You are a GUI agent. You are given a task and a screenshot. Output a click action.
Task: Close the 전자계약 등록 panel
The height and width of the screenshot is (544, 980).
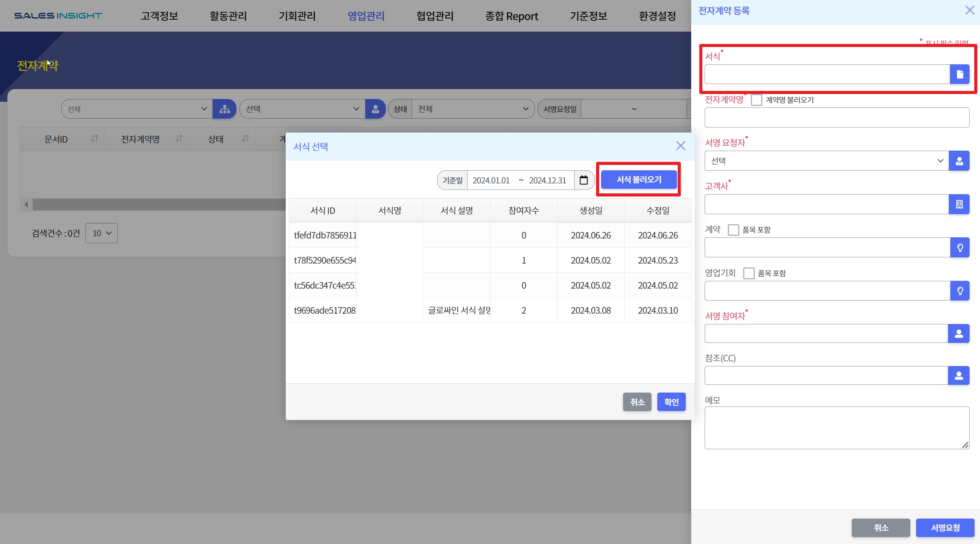tap(970, 10)
